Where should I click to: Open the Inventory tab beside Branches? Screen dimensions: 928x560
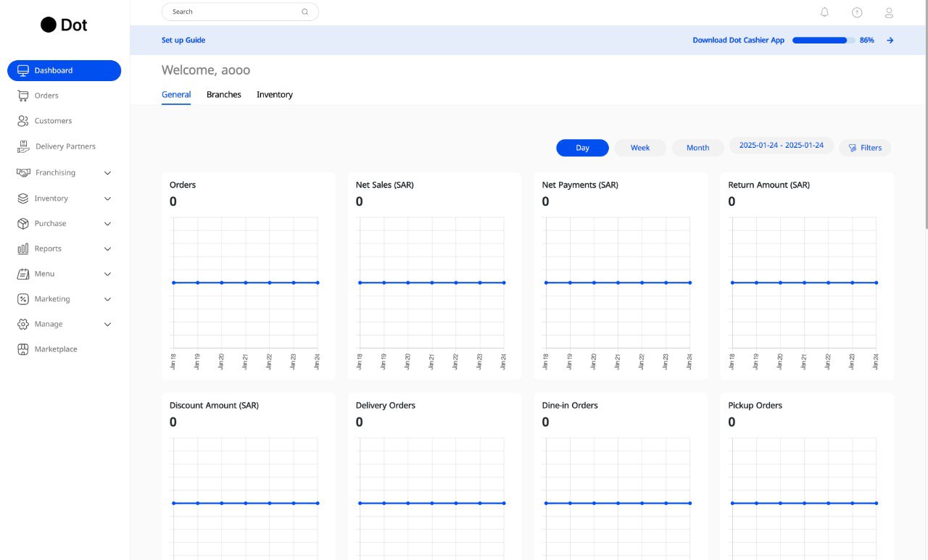[x=275, y=95]
